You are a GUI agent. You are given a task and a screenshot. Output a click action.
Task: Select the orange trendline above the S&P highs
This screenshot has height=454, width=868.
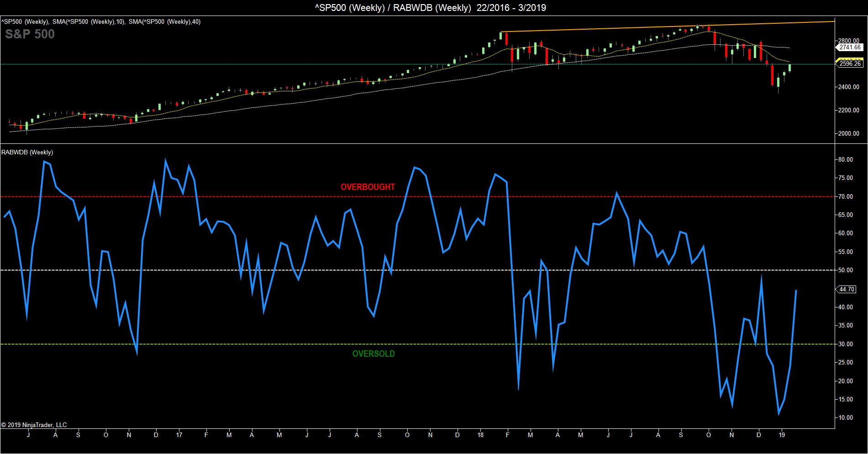668,27
